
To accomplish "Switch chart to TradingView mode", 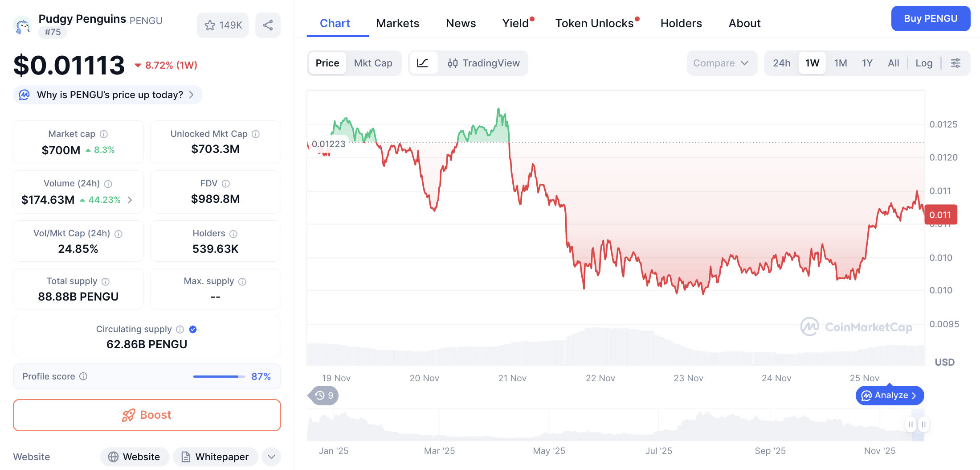I will (x=484, y=63).
